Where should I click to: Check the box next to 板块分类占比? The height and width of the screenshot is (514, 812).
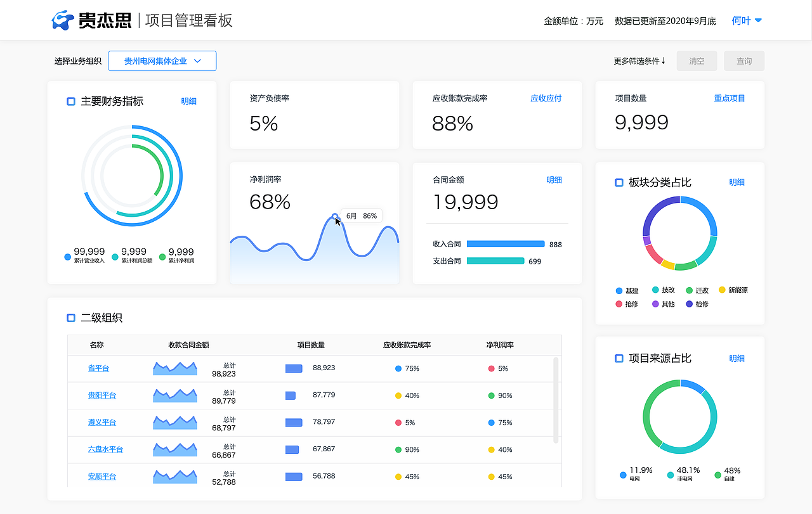coord(618,183)
